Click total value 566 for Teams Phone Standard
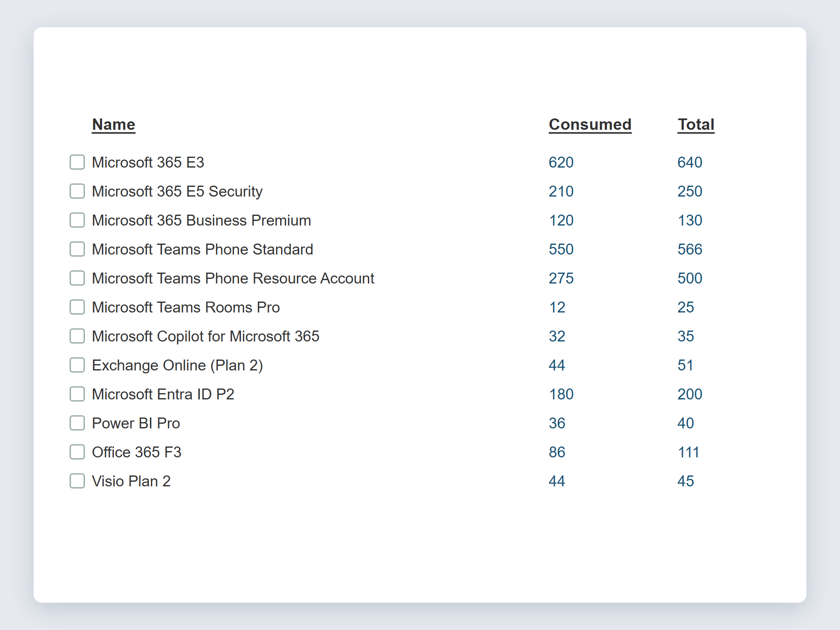This screenshot has width=840, height=630. [690, 249]
